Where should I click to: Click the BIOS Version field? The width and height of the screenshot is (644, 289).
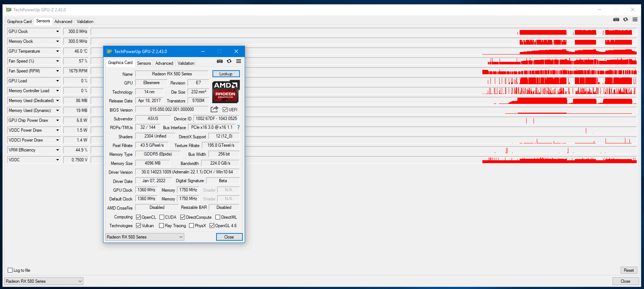pyautogui.click(x=172, y=109)
